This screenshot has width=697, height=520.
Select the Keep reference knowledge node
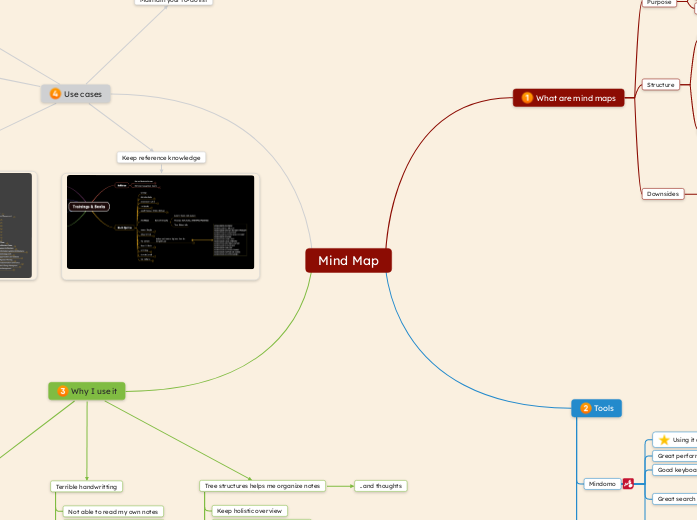[161, 158]
